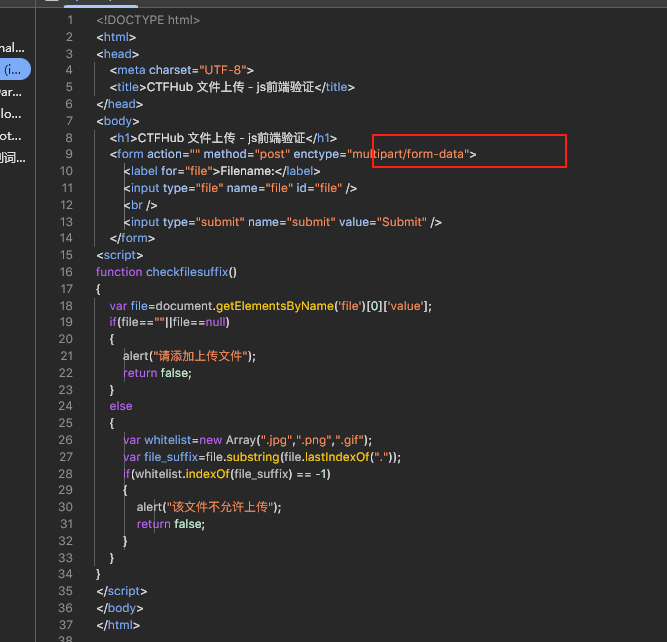Image resolution: width=667 pixels, height=642 pixels.
Task: Click the value="Submit" attribute on line 13
Action: click(383, 222)
